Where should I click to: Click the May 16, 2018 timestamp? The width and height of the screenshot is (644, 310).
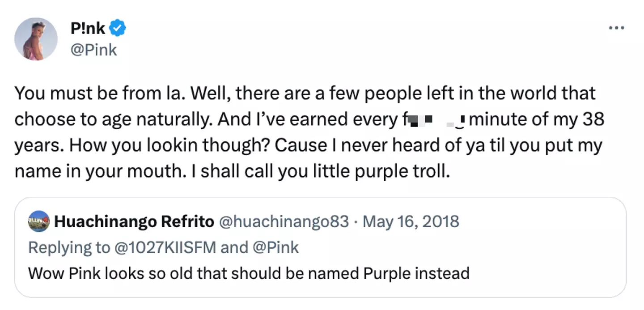tap(412, 221)
